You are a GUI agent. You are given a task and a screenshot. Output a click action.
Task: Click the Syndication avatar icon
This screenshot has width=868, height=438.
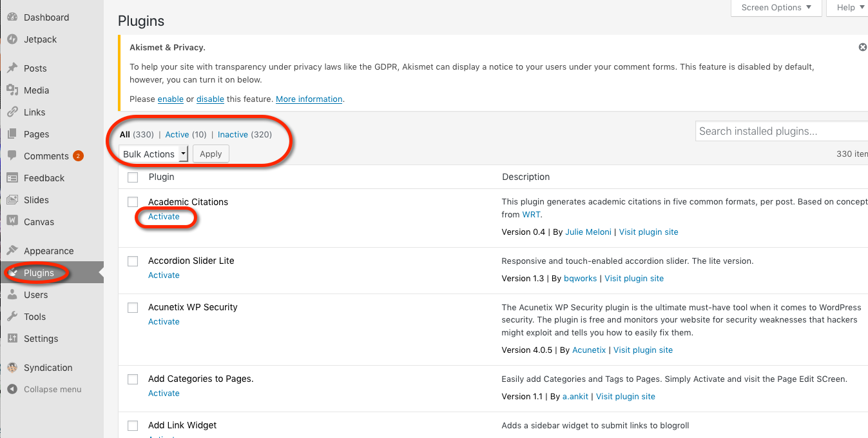12,368
